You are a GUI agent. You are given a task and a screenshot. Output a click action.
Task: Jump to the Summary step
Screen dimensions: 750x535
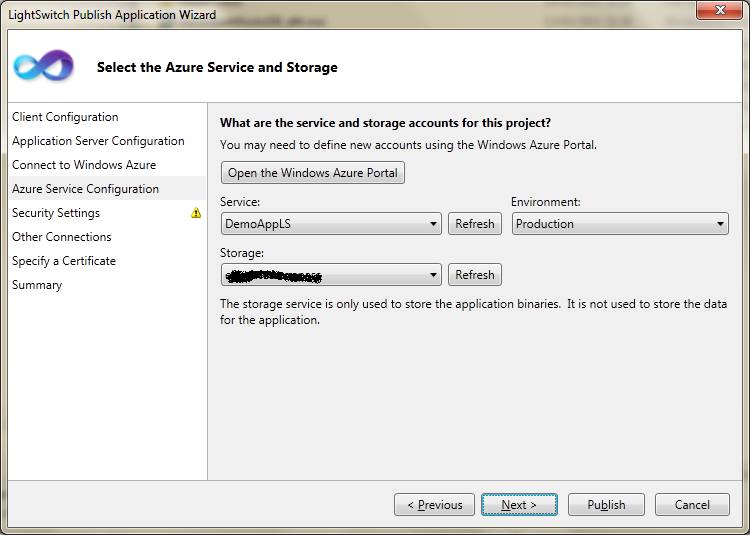click(x=37, y=285)
